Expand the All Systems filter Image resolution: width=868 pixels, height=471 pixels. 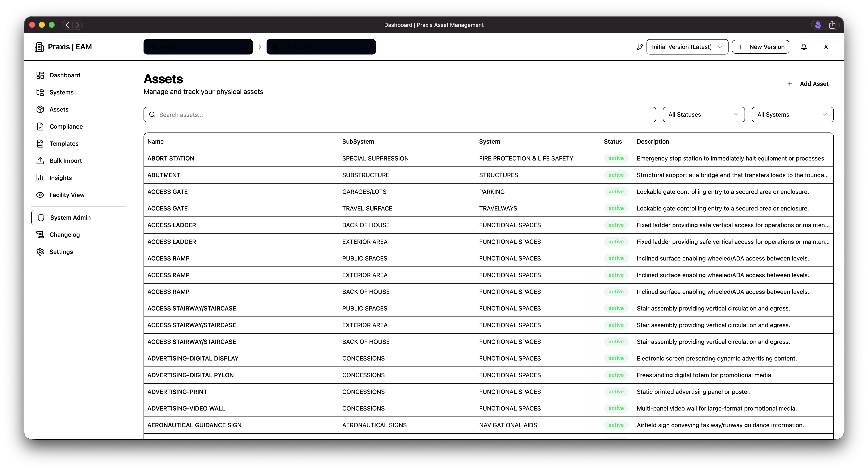pos(792,115)
